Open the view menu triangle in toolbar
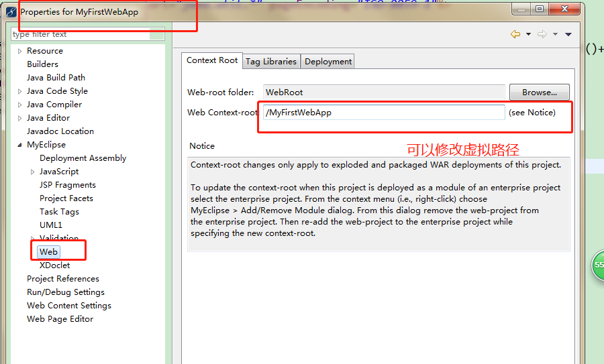Image resolution: width=604 pixels, height=364 pixels. (x=568, y=34)
